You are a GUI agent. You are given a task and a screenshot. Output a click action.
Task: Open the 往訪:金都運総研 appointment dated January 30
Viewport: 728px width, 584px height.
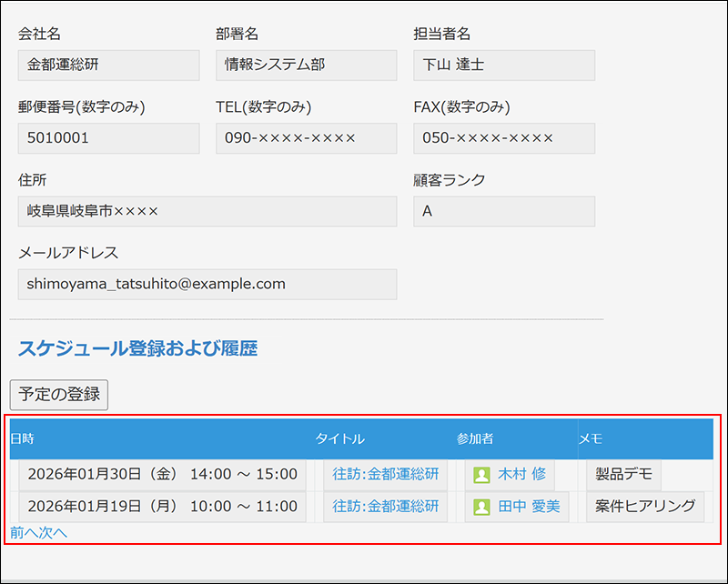[386, 474]
